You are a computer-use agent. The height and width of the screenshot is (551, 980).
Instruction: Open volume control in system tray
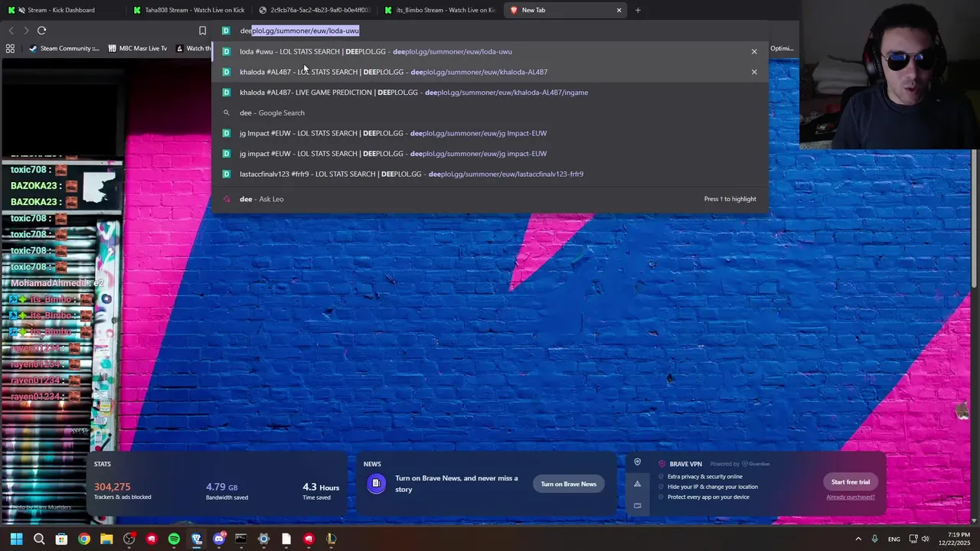[925, 539]
